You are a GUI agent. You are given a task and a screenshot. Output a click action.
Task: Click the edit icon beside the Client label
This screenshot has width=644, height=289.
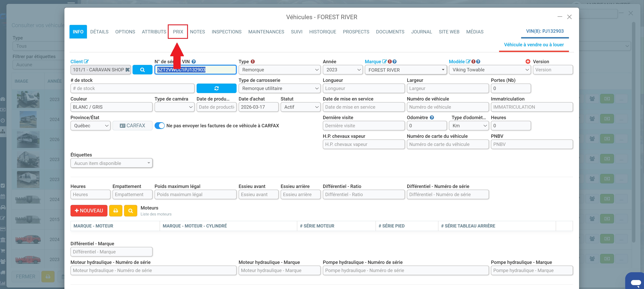coord(86,62)
